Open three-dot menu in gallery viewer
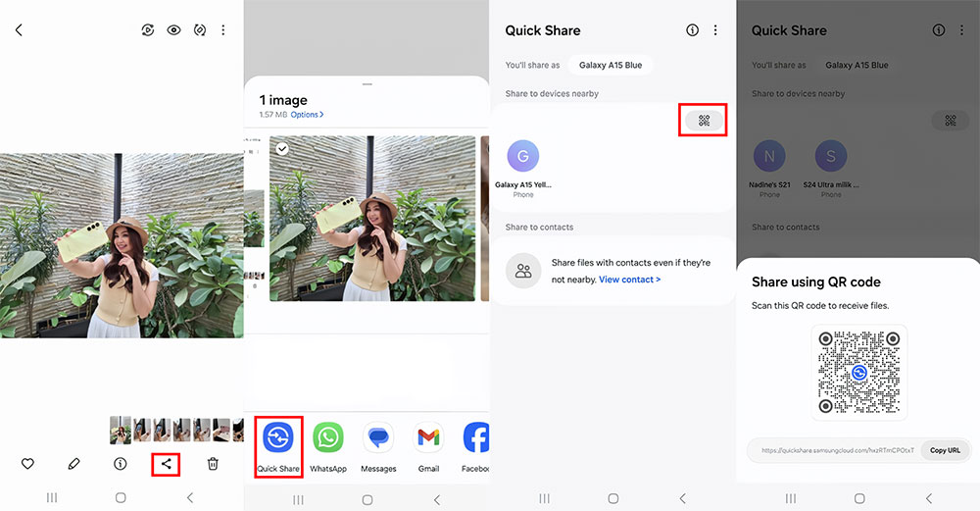 tap(222, 30)
